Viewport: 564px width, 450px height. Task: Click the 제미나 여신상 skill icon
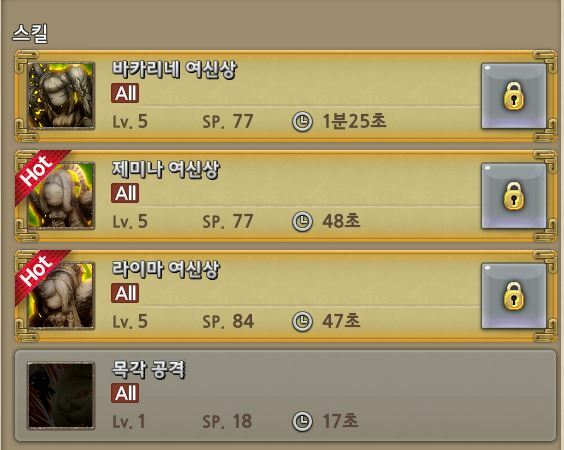click(x=61, y=195)
